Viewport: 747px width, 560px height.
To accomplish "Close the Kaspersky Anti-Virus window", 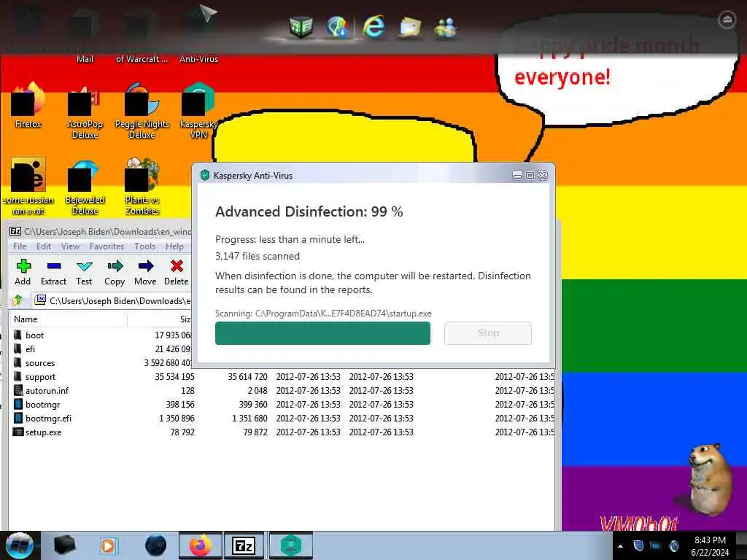I will (x=542, y=175).
